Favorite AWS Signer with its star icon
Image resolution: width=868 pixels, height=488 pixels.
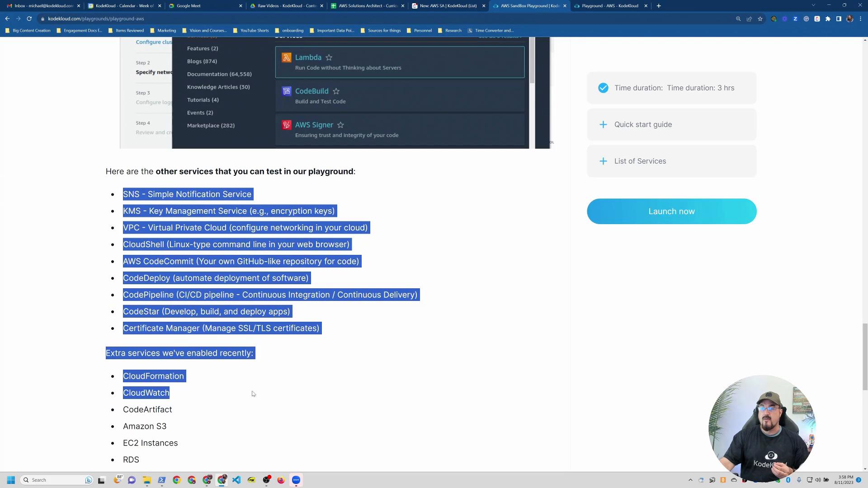[340, 125]
